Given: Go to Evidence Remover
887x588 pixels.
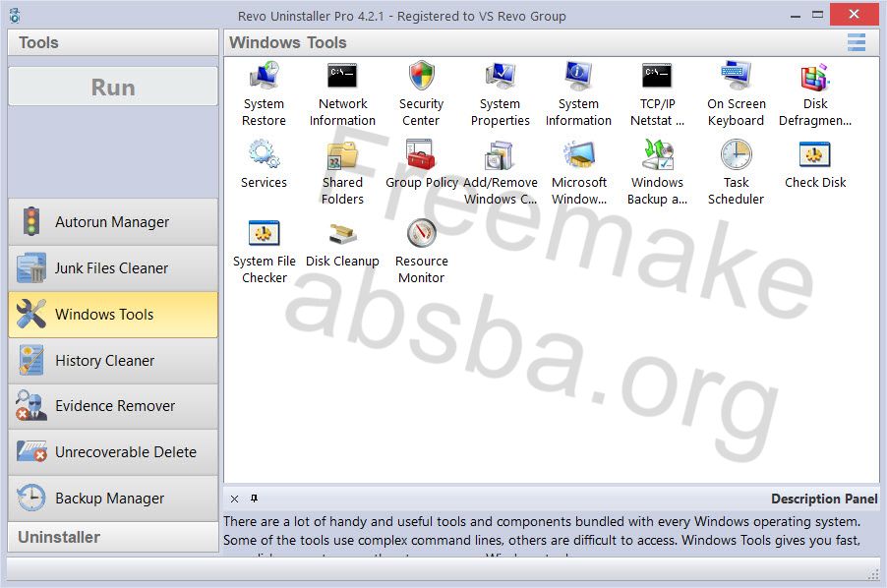Looking at the screenshot, I should (113, 406).
